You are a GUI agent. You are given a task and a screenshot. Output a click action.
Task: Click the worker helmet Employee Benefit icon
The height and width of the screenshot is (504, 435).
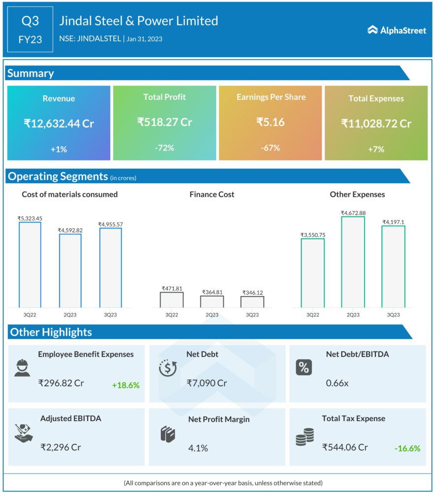(22, 368)
